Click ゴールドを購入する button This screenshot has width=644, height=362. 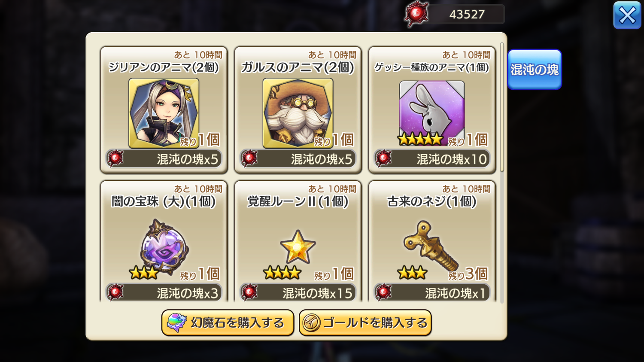[x=365, y=323]
